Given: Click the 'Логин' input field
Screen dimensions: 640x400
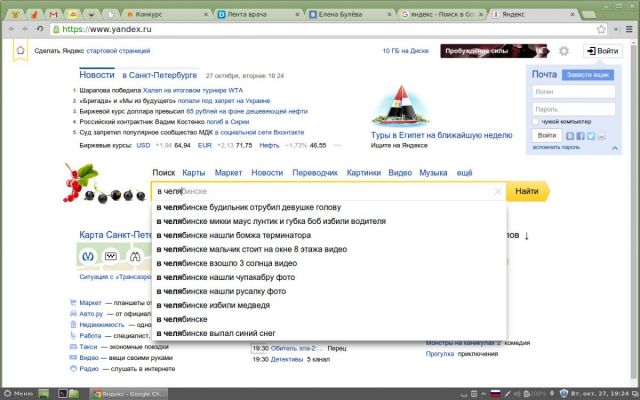Looking at the screenshot, I should [x=575, y=91].
